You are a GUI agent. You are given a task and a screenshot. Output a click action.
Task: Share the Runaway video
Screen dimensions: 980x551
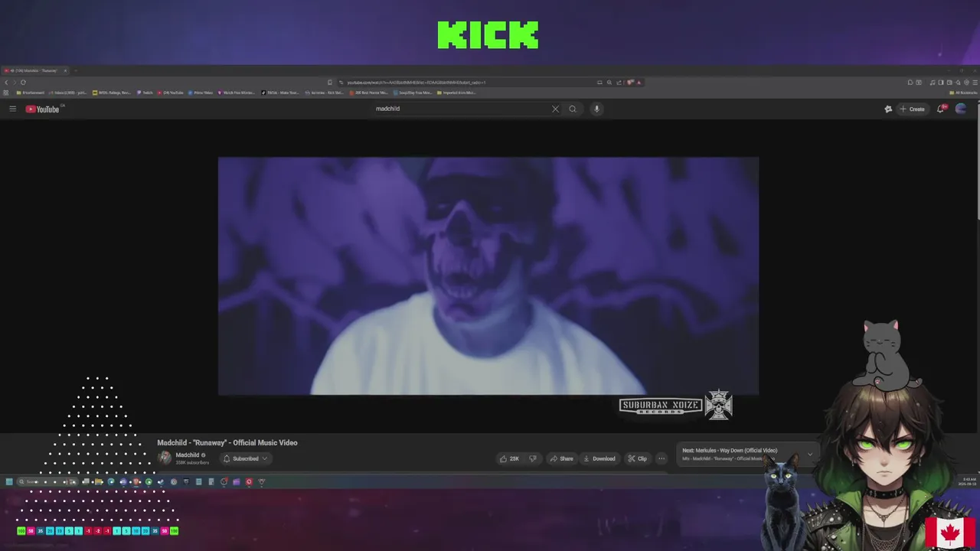(561, 458)
